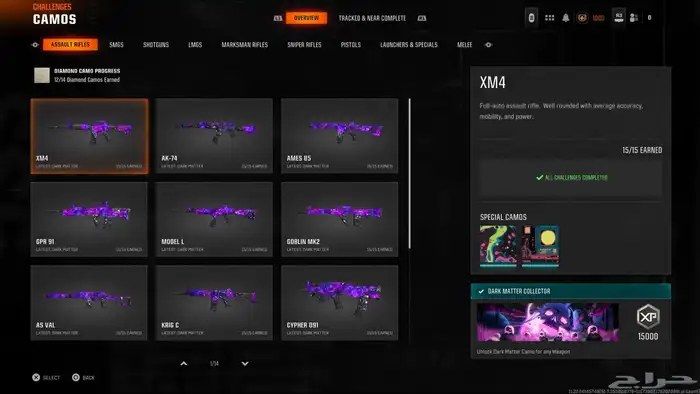Select the GPR 91 weapon card
This screenshot has height=394, width=700.
(89, 219)
